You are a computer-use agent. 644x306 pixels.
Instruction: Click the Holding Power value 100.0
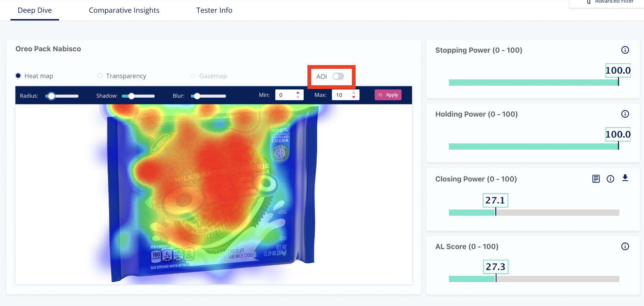618,134
